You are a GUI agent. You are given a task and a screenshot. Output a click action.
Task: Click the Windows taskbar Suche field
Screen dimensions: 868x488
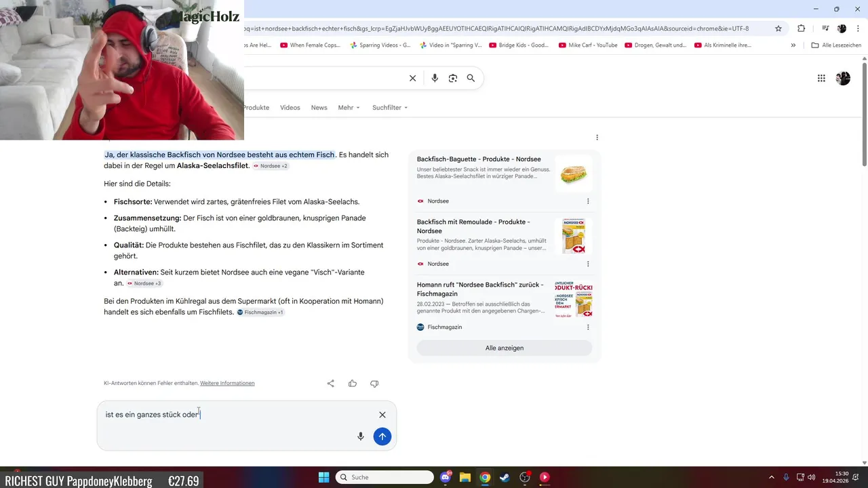click(384, 477)
